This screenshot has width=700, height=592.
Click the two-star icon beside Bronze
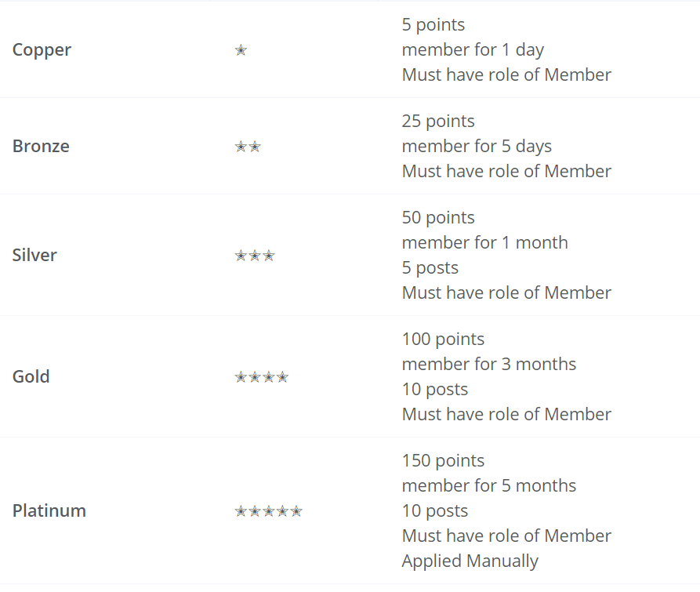point(248,147)
